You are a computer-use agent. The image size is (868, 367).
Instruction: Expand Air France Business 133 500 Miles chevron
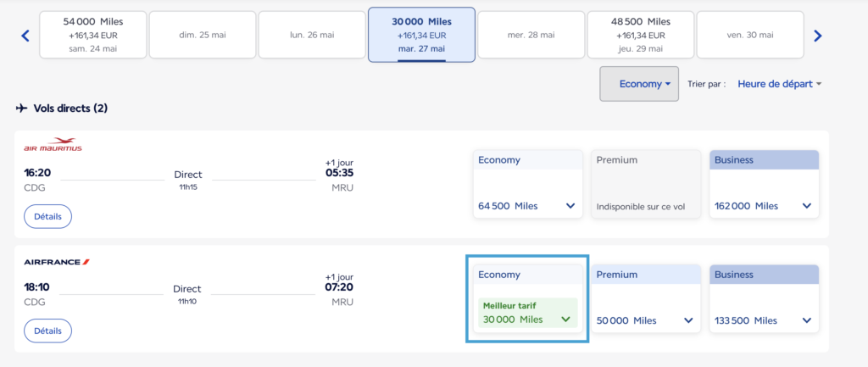[x=807, y=320]
